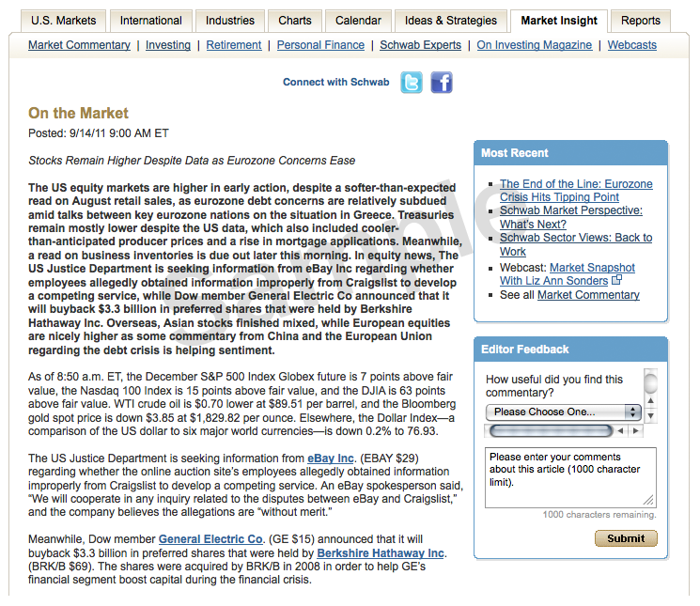Click the 'Stocks Remain Higher Despite Data' subtitle

point(192,161)
